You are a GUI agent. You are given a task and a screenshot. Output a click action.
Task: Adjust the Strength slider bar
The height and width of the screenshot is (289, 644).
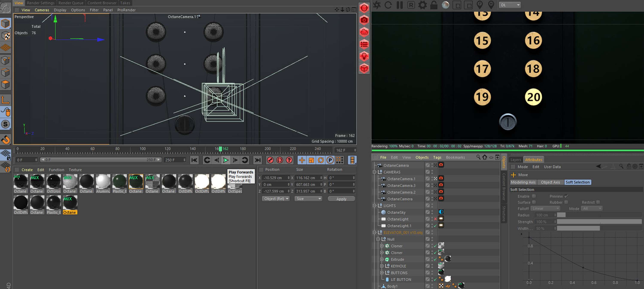click(x=599, y=222)
